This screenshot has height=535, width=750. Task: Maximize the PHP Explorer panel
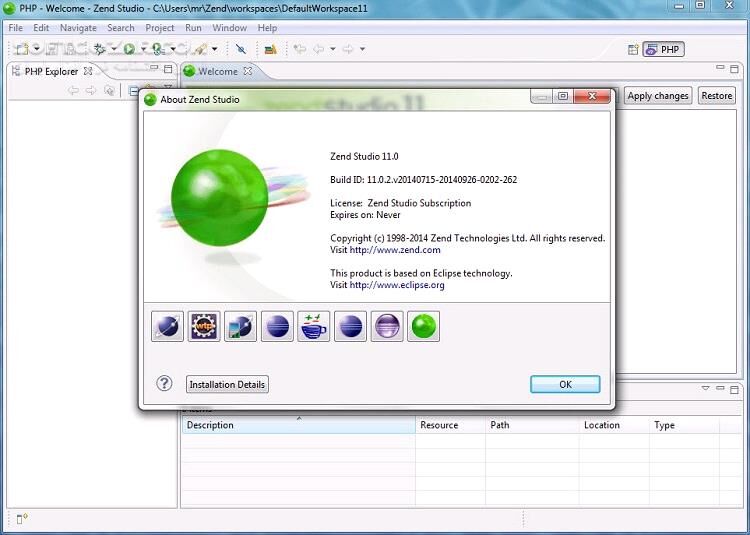168,69
